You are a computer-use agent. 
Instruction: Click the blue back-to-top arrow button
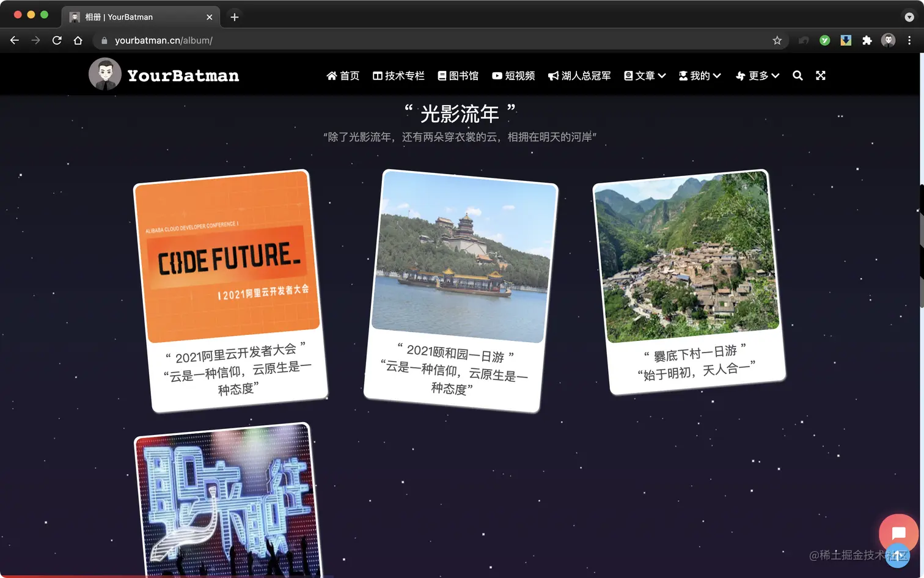[898, 555]
